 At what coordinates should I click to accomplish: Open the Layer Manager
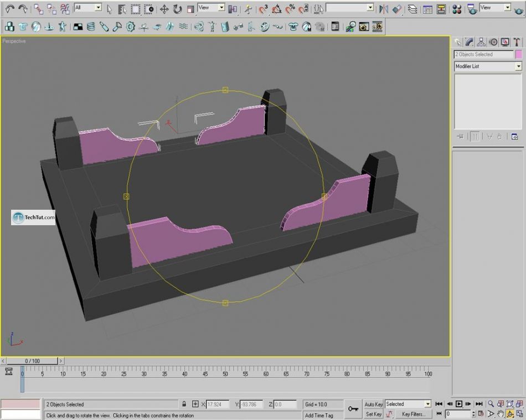tap(412, 9)
